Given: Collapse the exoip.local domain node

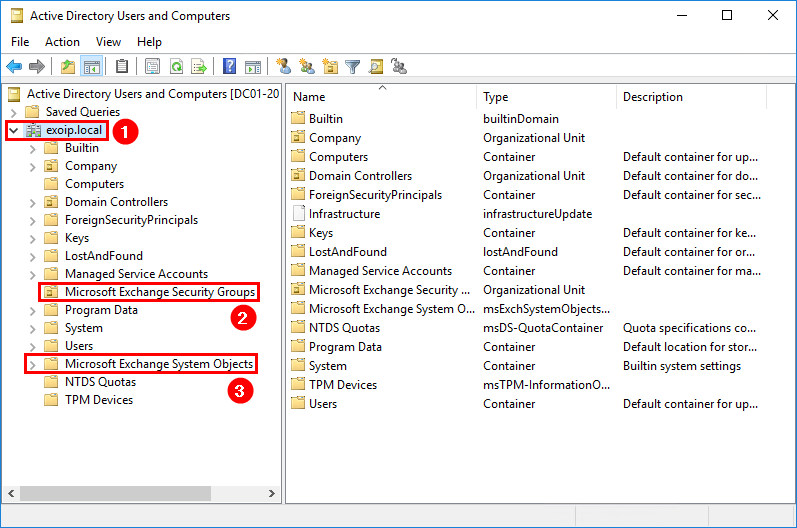Looking at the screenshot, I should 14,131.
